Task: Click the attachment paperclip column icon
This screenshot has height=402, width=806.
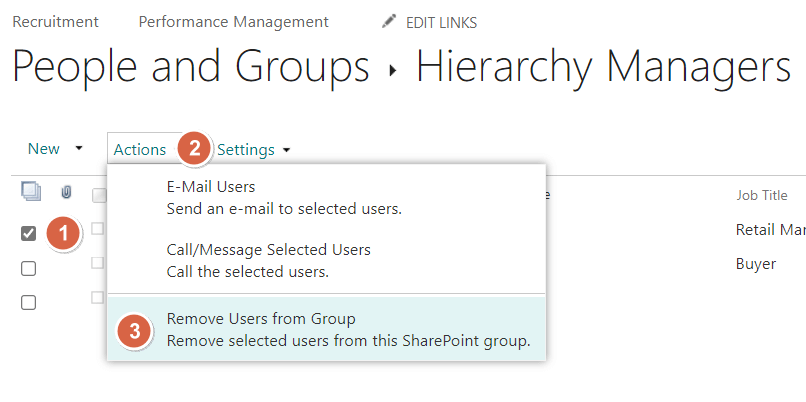Action: pos(66,192)
